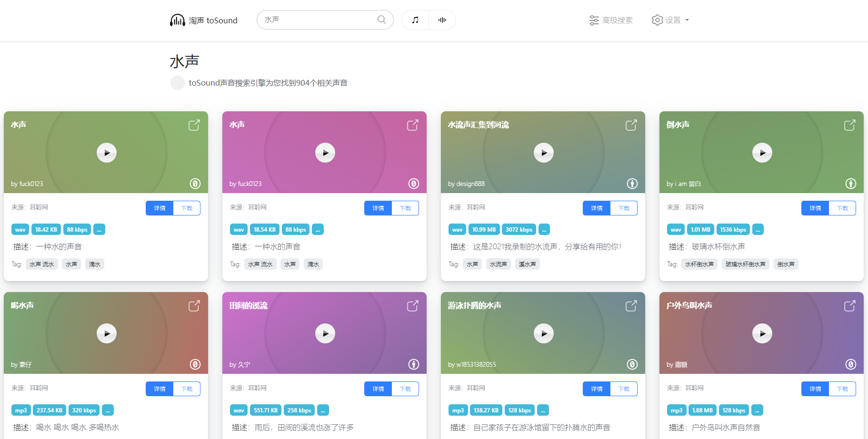Click license icon on green 水声 card
Screen dimensions: 868x439
tap(195, 184)
